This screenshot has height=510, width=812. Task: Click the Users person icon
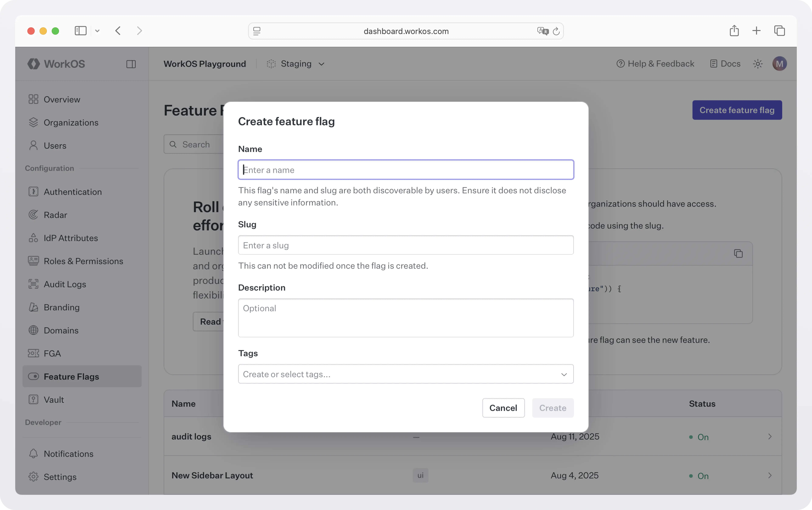(x=33, y=145)
